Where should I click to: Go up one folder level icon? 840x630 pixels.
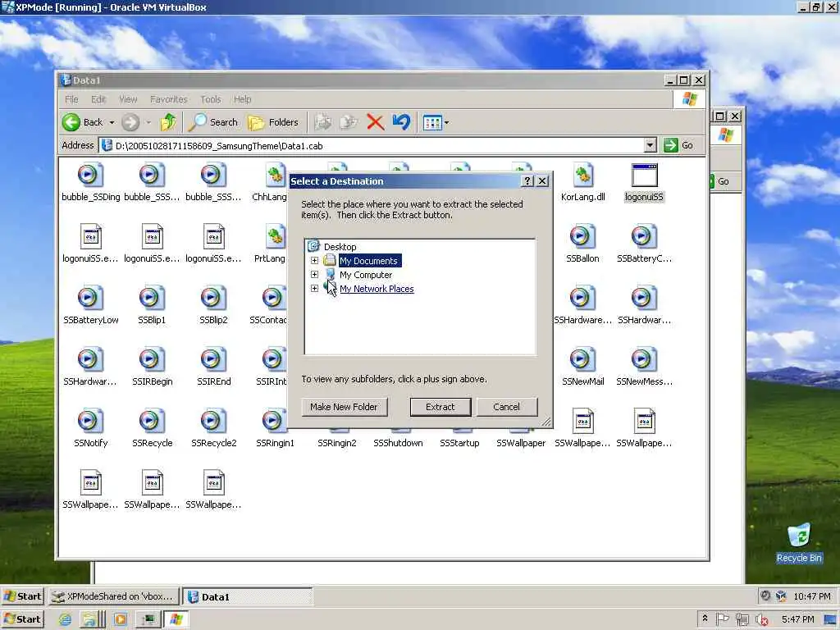(x=168, y=123)
